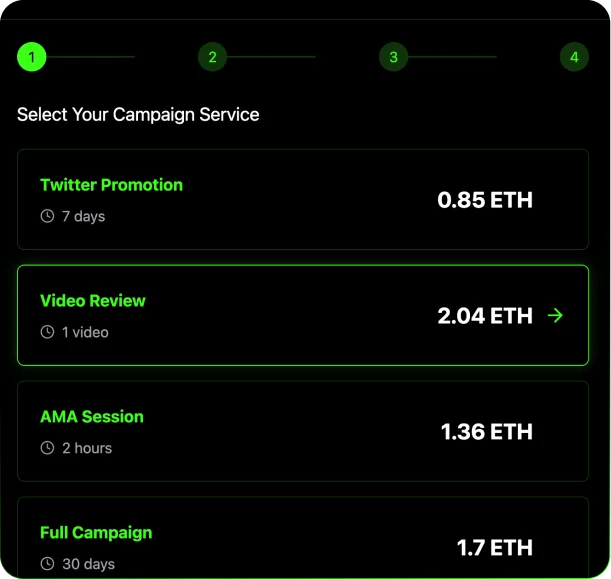
Task: Select step 4 in the progress tracker
Action: click(573, 57)
